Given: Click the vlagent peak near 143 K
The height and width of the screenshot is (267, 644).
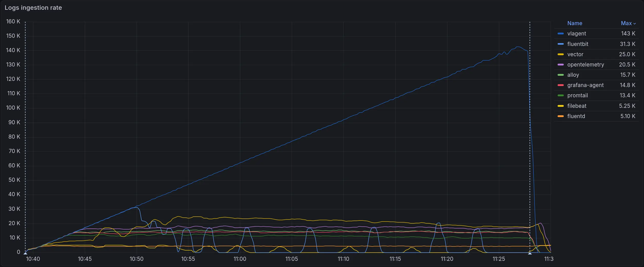Looking at the screenshot, I should (518, 47).
